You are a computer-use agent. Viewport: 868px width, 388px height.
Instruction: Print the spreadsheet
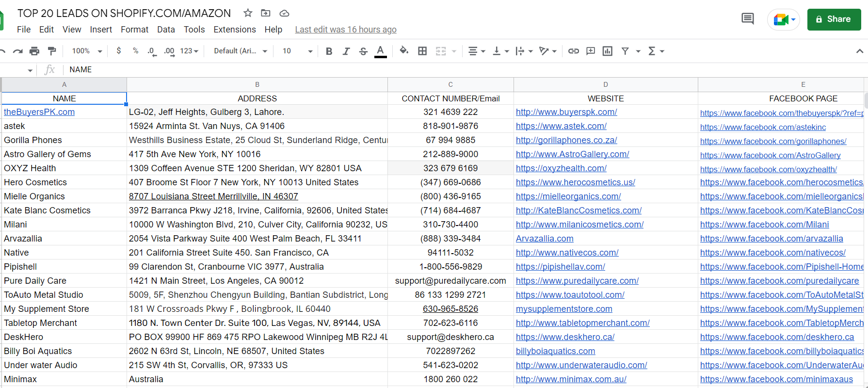point(34,51)
